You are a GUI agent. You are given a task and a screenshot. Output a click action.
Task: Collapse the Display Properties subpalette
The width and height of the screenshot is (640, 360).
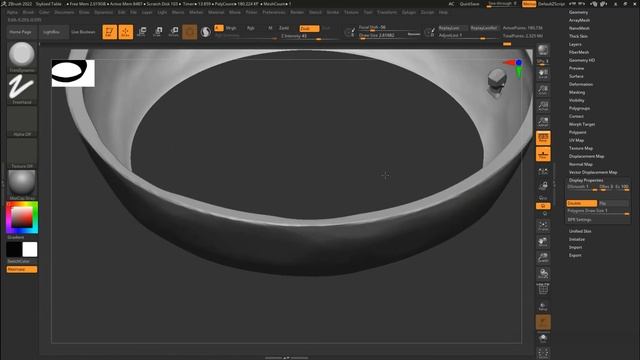click(x=586, y=180)
